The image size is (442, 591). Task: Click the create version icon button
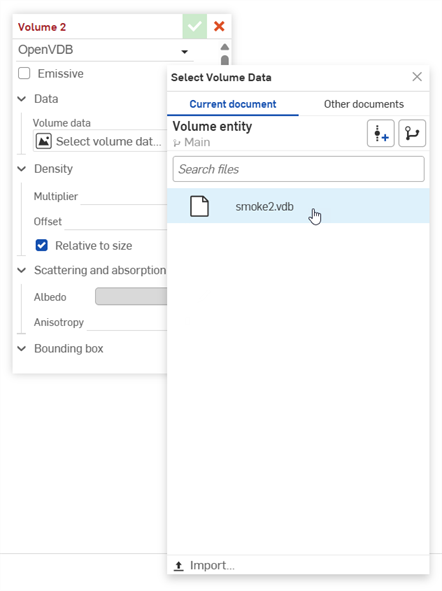381,133
